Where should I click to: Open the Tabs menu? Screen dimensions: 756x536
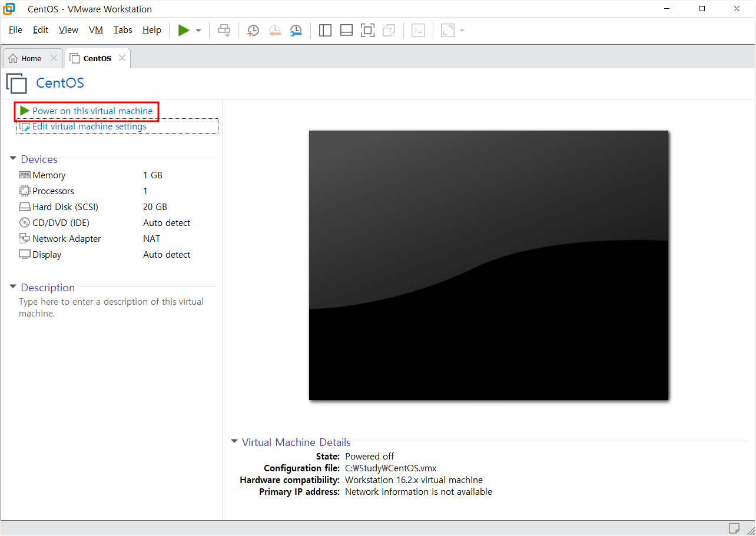click(x=123, y=30)
